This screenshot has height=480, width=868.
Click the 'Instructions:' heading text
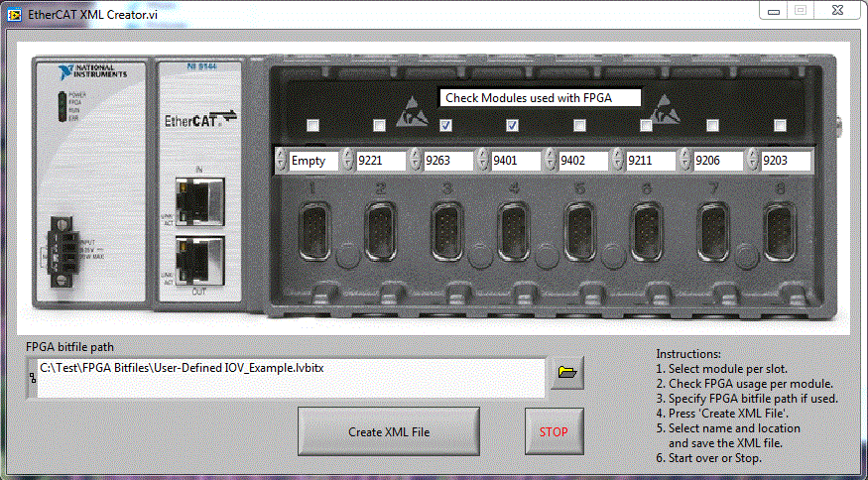(688, 354)
